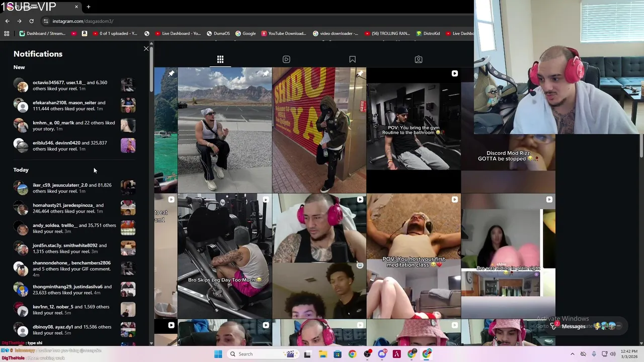Open notification from thongminthang29 and justindasilva6
644x362 pixels.
tap(74, 290)
